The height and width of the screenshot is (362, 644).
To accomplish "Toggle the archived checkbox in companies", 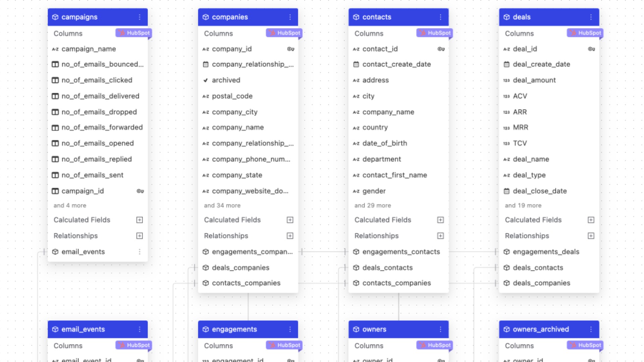I will (206, 80).
